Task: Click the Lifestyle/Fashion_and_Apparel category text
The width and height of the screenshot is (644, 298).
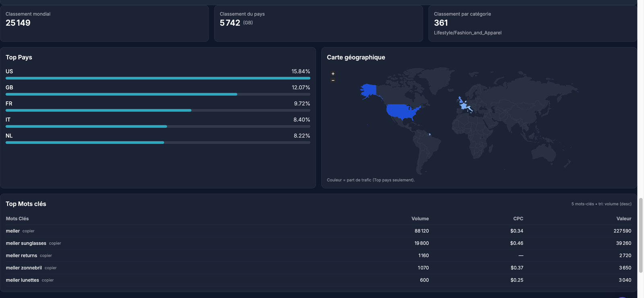Action: pos(468,33)
